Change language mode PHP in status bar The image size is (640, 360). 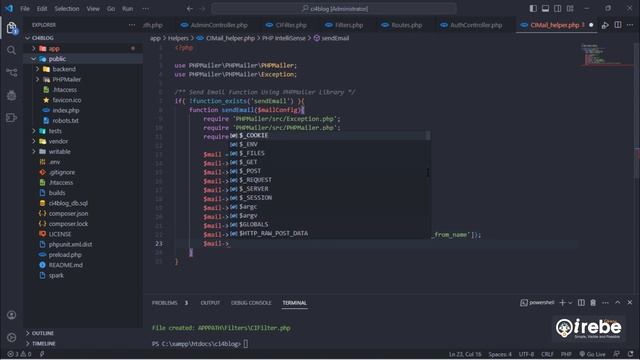pos(566,354)
